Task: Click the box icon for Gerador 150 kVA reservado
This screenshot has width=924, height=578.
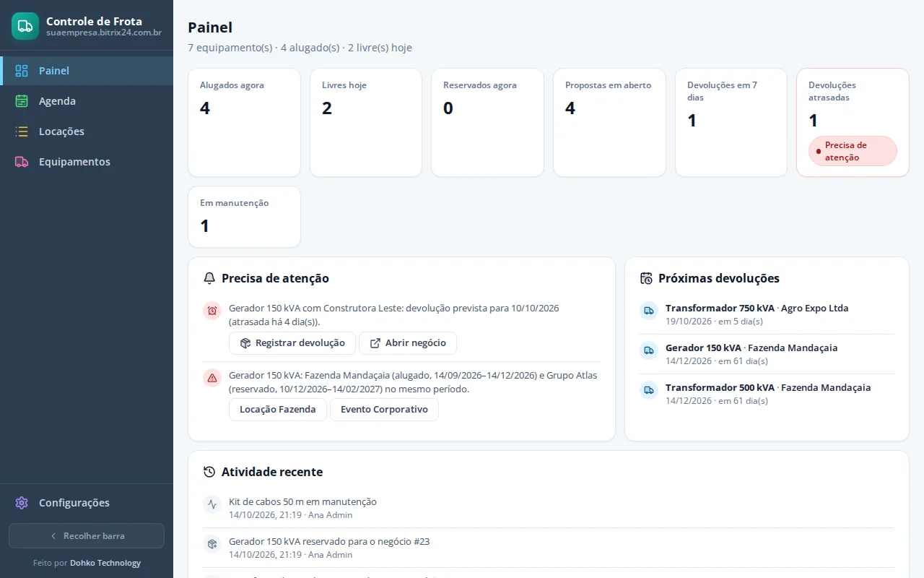Action: click(x=212, y=544)
